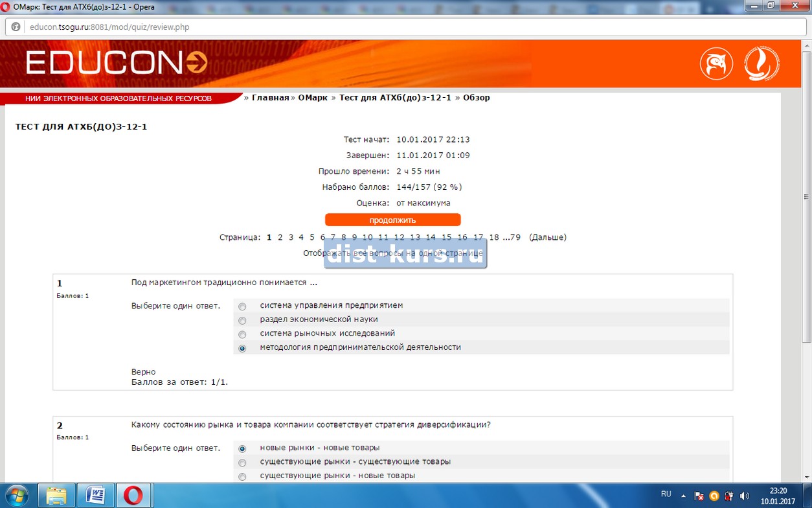Click the current page number 1
Viewport: 812px width, 508px height.
269,237
